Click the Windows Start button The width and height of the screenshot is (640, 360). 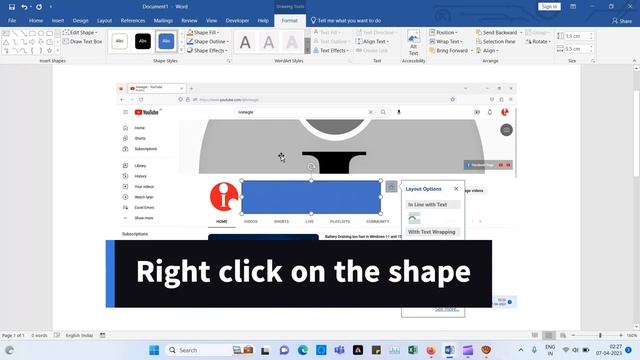(x=154, y=350)
